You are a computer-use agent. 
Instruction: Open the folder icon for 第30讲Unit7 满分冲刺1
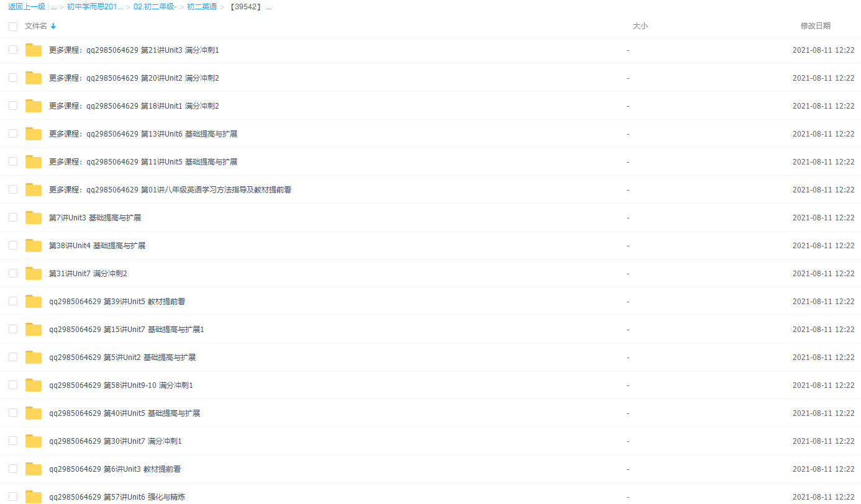pyautogui.click(x=33, y=441)
